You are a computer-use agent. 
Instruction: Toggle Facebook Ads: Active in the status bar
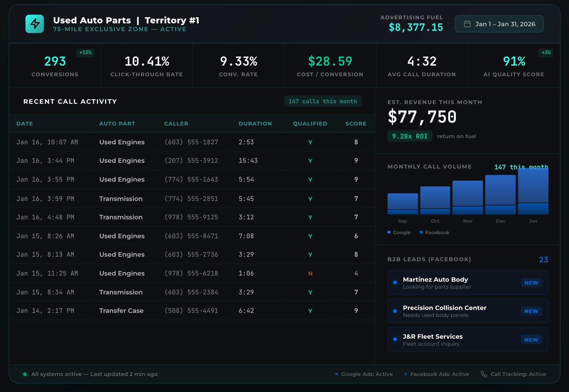point(436,374)
